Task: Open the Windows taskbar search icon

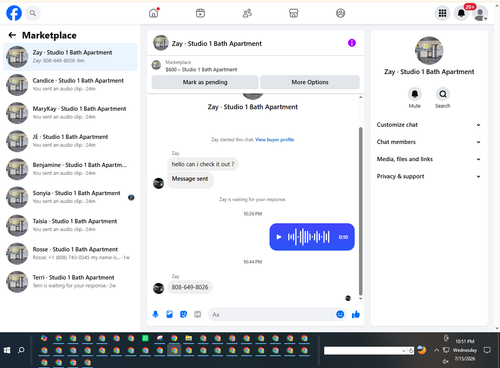Action: click(x=21, y=350)
